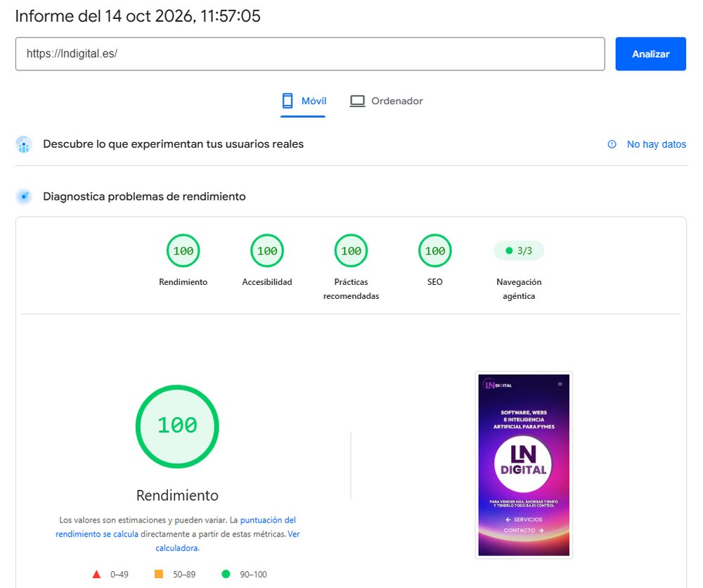Select the Prácticas recomendadas score gauge
Viewport: 703px width, 588px height.
[x=351, y=250]
